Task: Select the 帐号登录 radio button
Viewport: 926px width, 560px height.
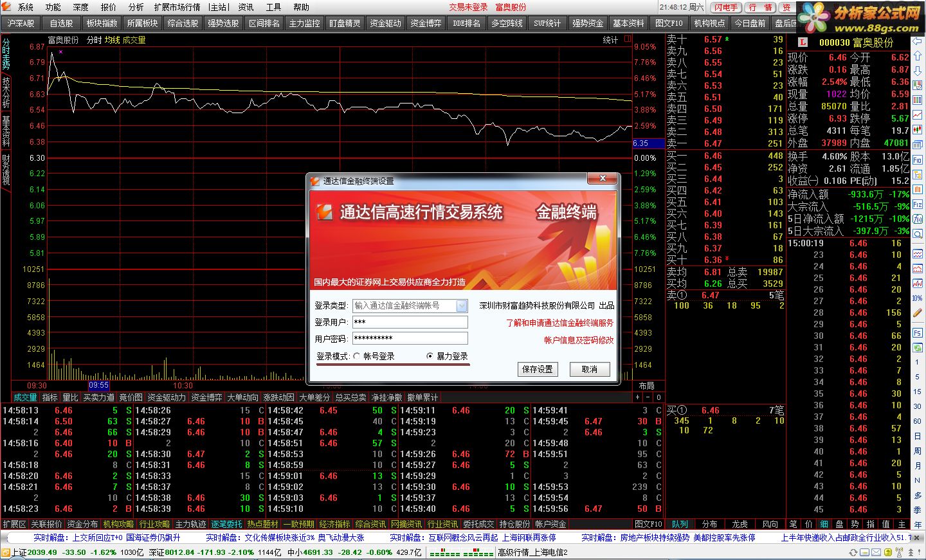Action: (x=357, y=356)
